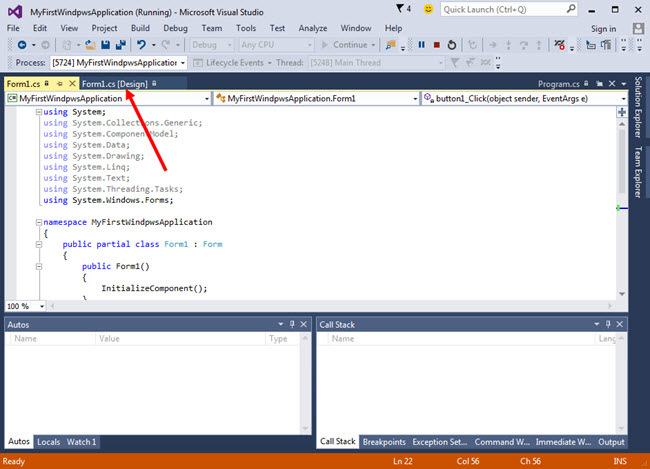Viewport: 650px width, 469px height.
Task: Open the Analyze menu
Action: pyautogui.click(x=313, y=28)
